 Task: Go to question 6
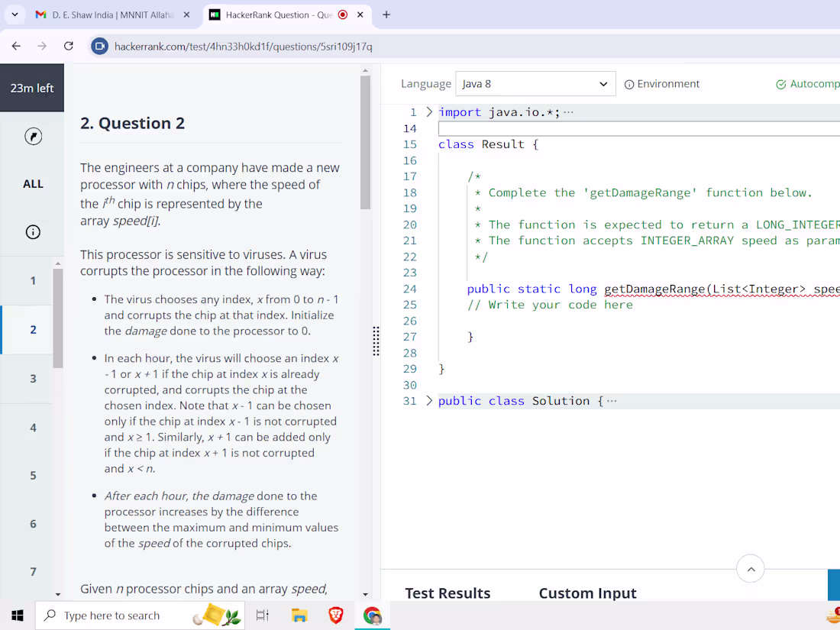point(33,524)
